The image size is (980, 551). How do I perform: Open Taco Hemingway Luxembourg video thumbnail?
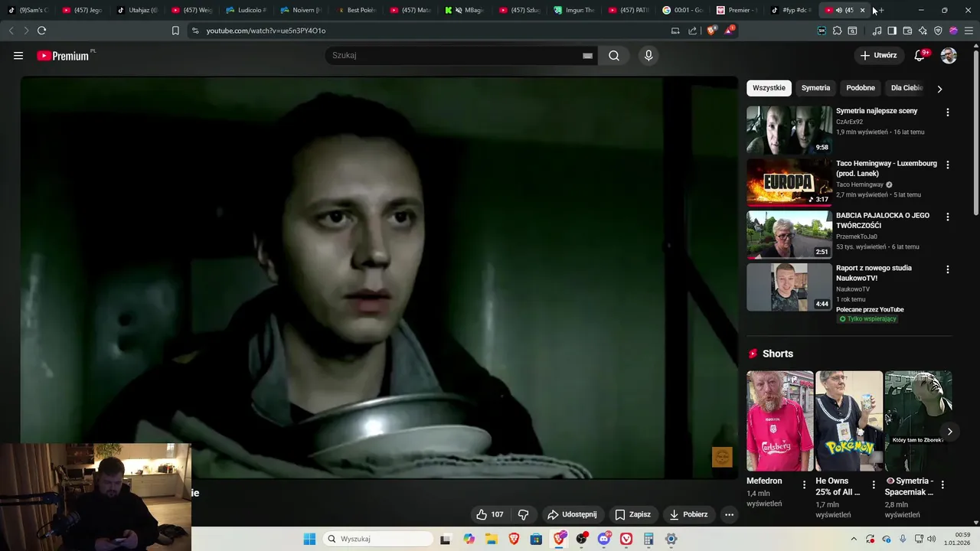[x=789, y=182]
